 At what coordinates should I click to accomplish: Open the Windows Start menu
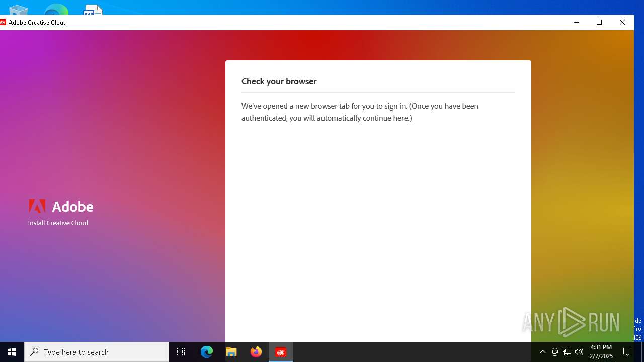[12, 352]
